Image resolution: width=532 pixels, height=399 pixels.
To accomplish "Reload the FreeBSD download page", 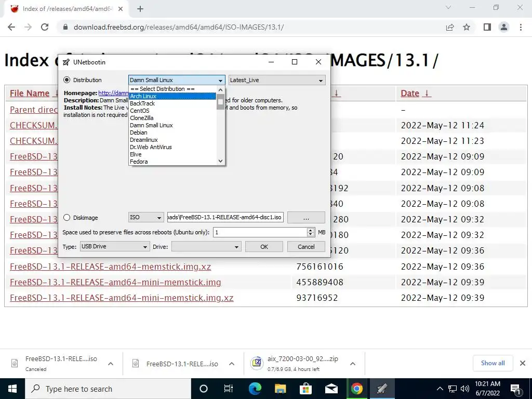I will [x=45, y=27].
